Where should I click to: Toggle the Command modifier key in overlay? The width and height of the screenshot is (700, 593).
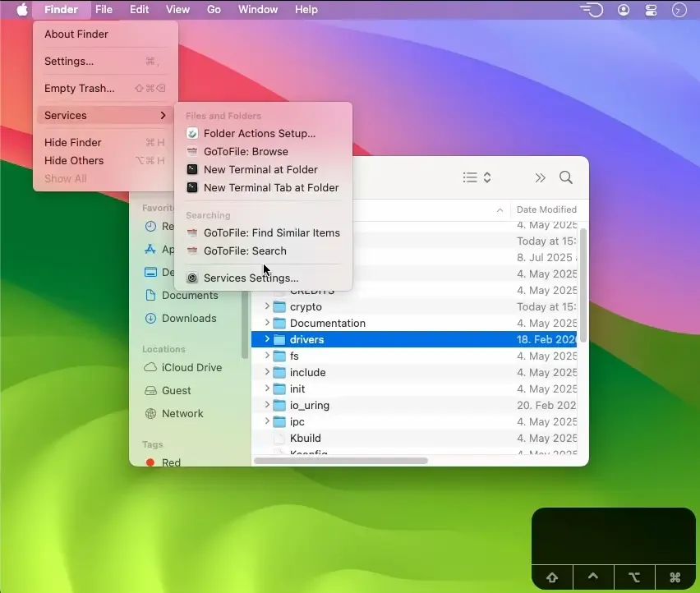click(x=675, y=577)
